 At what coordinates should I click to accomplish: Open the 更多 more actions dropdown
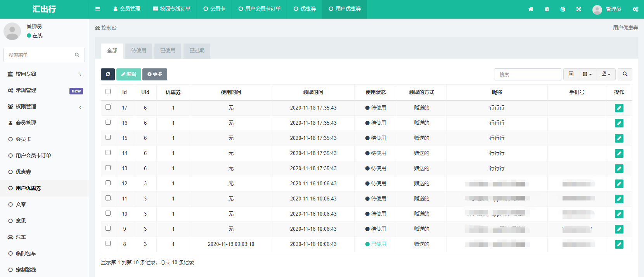(x=155, y=74)
